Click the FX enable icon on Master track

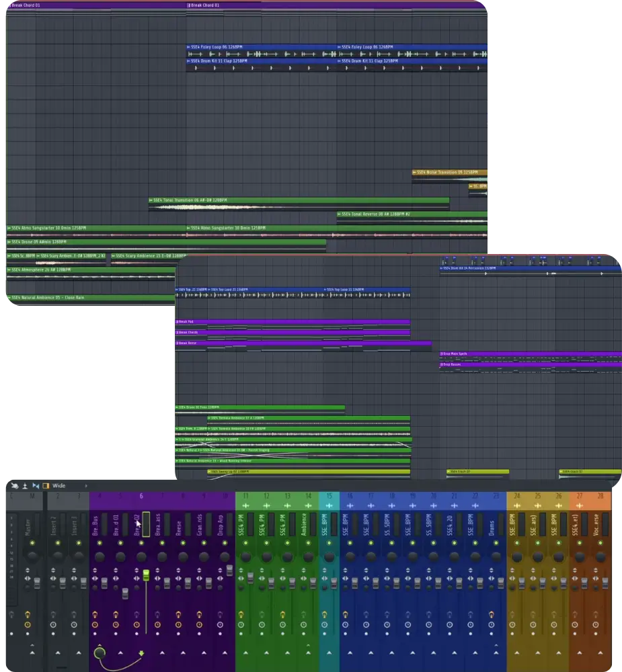(x=28, y=615)
